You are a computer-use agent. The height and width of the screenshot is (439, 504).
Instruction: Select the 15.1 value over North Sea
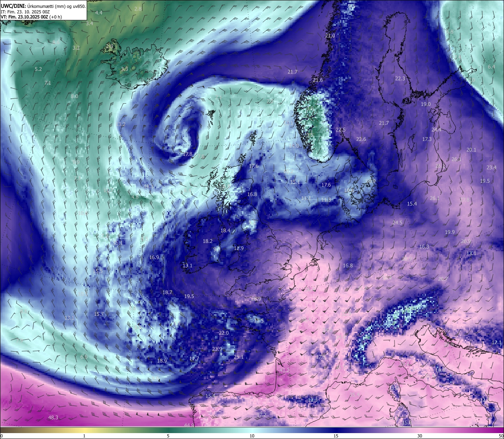[x=295, y=182]
